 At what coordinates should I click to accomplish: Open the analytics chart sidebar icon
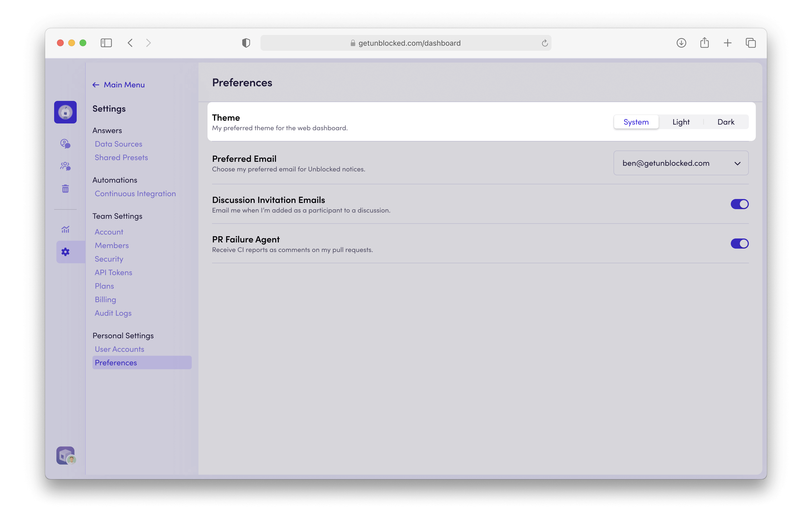(x=65, y=229)
